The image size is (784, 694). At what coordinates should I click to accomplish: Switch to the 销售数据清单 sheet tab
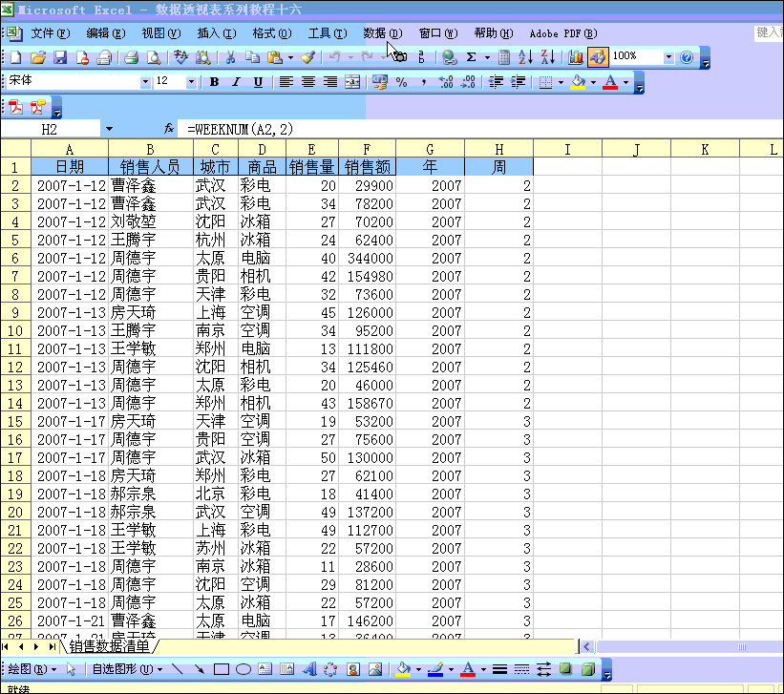point(108,645)
